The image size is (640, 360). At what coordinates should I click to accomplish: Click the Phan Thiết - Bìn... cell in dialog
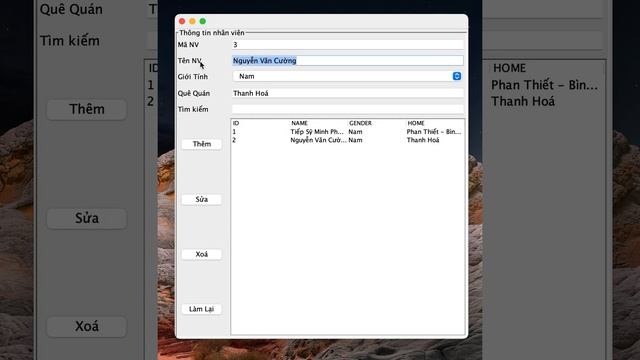coord(433,131)
